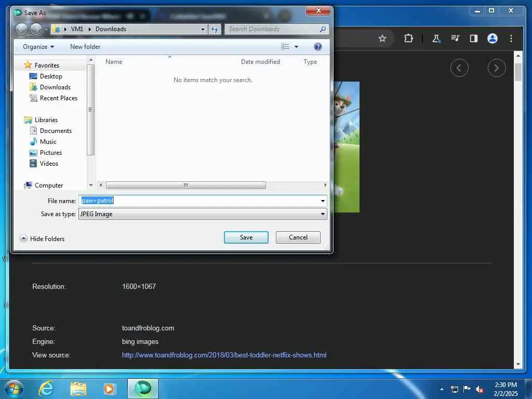Open browser Extensions puzzle icon
532x399 pixels.
(x=408, y=38)
